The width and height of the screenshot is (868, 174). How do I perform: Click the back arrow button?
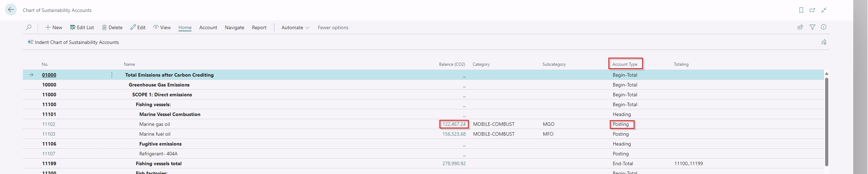coord(11,10)
